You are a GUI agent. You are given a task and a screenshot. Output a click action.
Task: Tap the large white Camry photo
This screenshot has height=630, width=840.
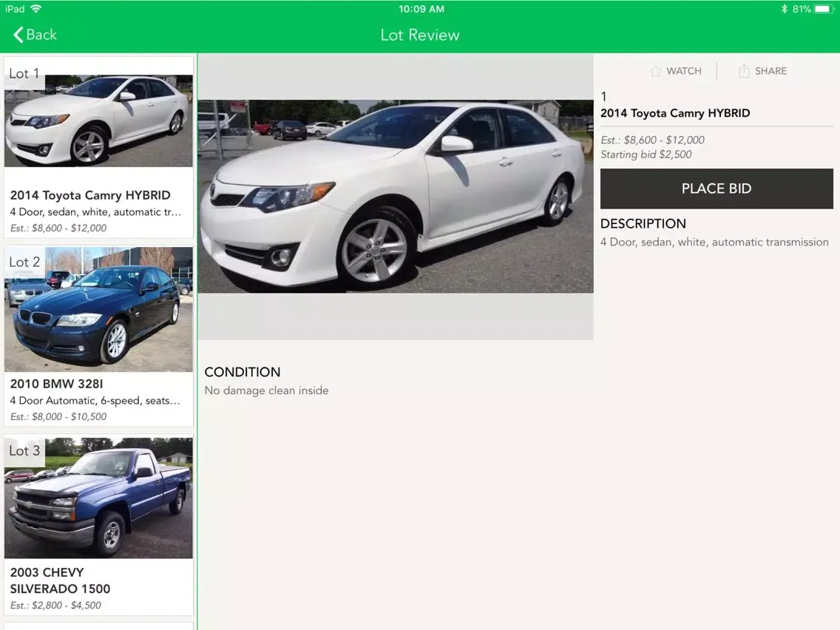[396, 196]
